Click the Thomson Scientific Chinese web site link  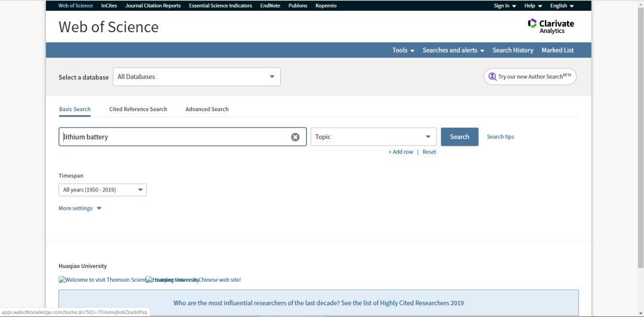click(x=150, y=279)
